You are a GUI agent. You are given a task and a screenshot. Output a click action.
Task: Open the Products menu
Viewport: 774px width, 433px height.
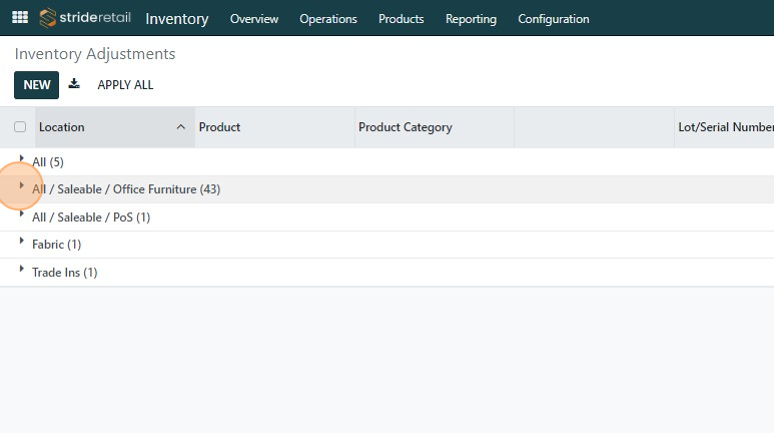click(401, 19)
